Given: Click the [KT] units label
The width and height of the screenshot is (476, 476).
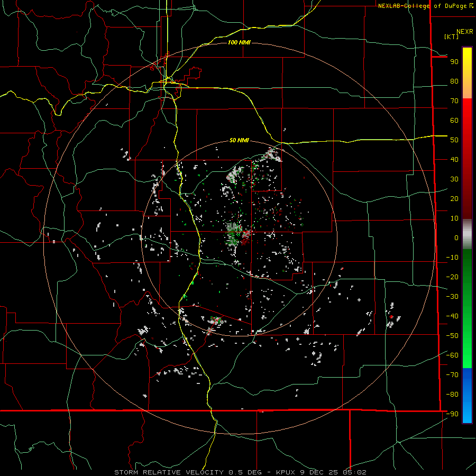Looking at the screenshot, I should tap(451, 36).
